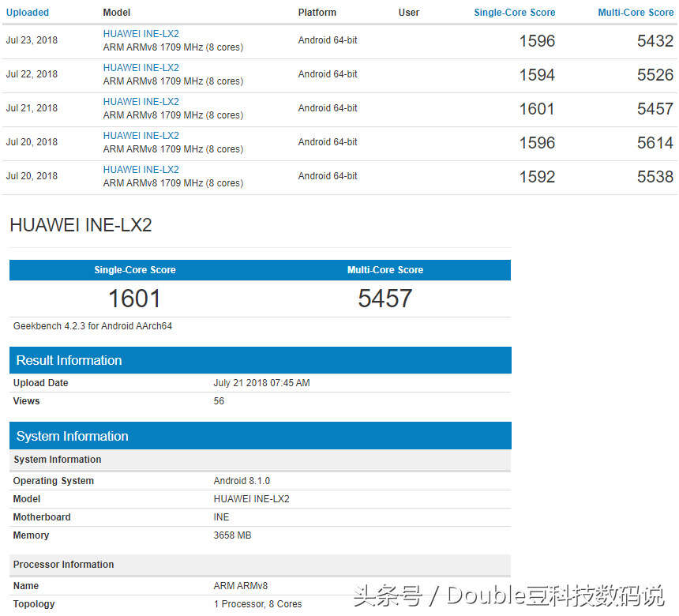Viewport: 679px width, 616px height.
Task: Select the Motherboard value INE
Action: (x=221, y=517)
